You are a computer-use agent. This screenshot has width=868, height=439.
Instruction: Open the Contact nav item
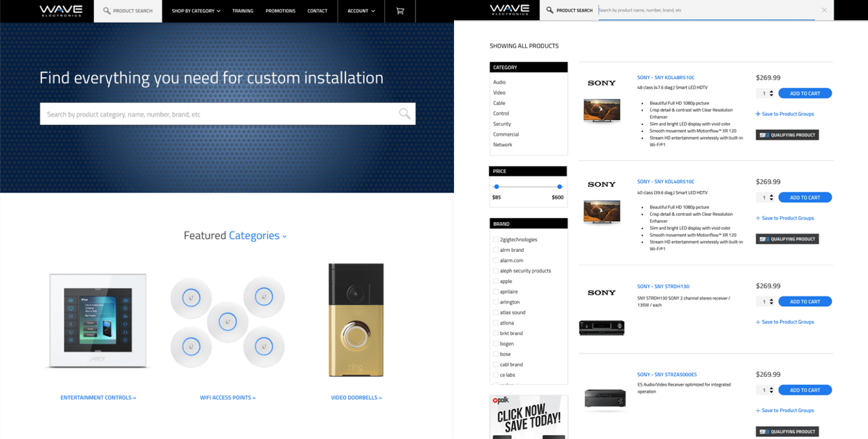pos(317,11)
